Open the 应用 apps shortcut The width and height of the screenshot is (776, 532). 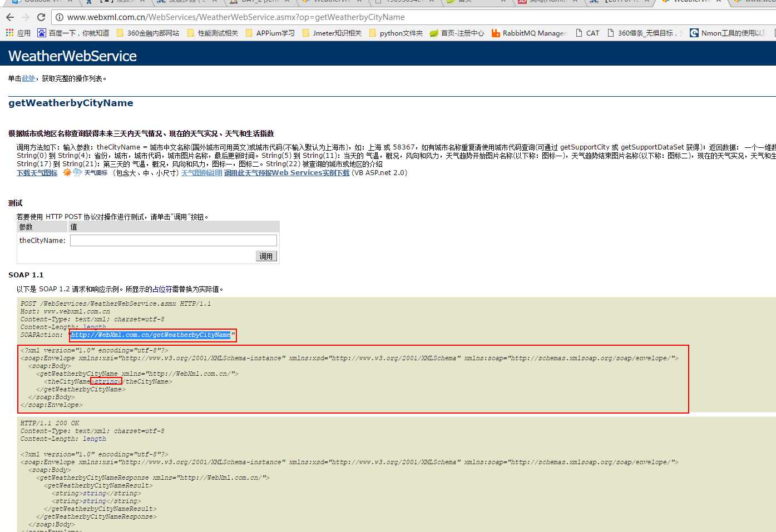pos(18,33)
